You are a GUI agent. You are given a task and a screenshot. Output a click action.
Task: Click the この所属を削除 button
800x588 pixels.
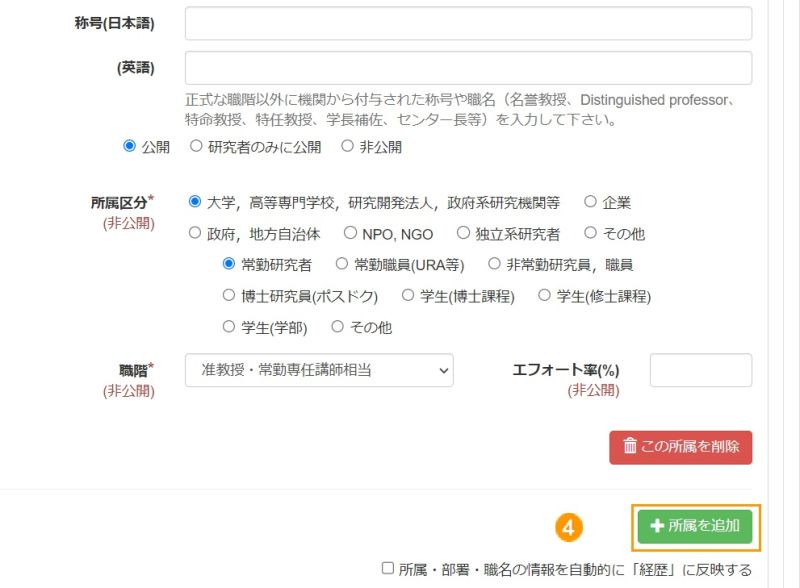click(x=679, y=447)
